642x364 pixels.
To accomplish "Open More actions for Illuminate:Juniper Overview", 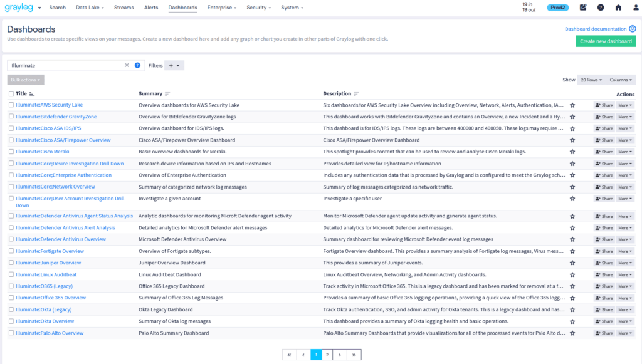I will pyautogui.click(x=625, y=263).
